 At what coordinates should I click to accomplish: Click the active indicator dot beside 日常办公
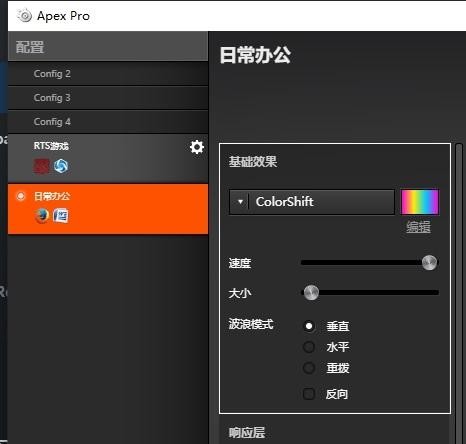coord(21,196)
